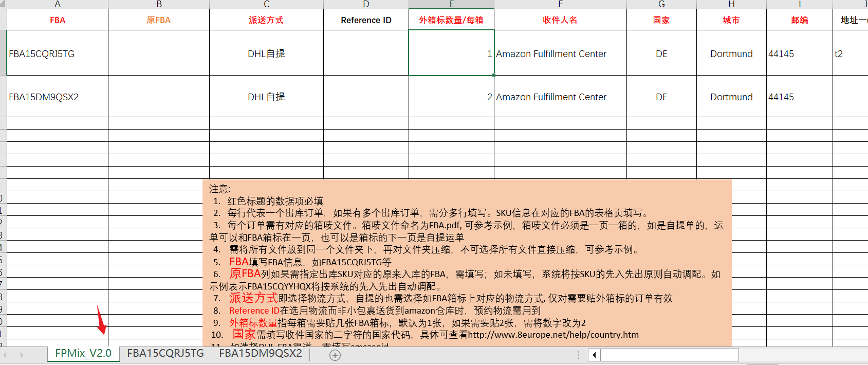868x365 pixels.
Task: Open the FBA15CQRJ5TG sheet tab
Action: click(165, 354)
